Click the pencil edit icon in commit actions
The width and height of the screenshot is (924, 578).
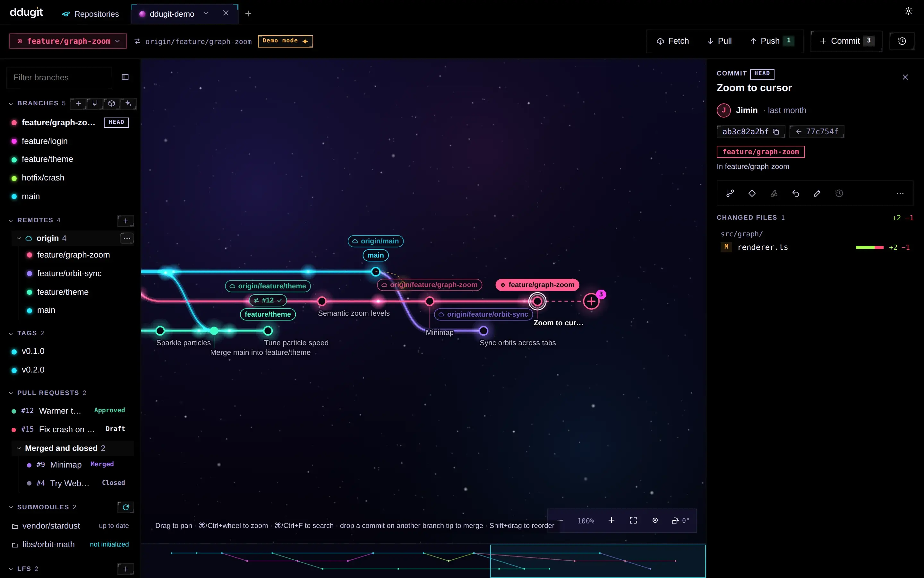817,193
